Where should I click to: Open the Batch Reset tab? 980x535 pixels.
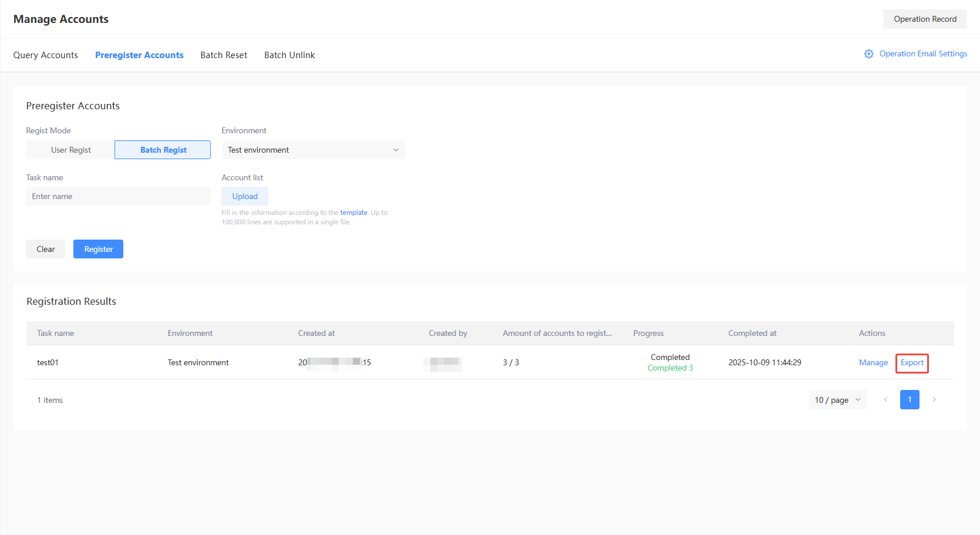(224, 55)
